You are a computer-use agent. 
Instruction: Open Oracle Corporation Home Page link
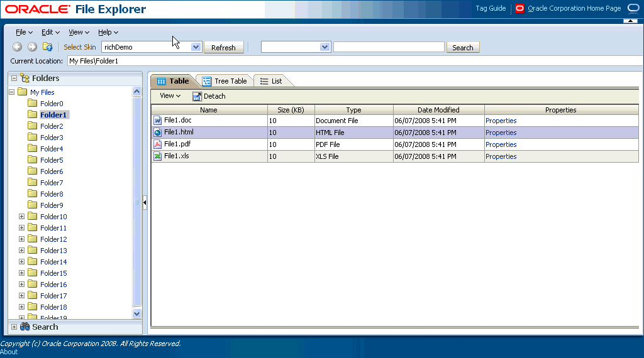click(574, 8)
